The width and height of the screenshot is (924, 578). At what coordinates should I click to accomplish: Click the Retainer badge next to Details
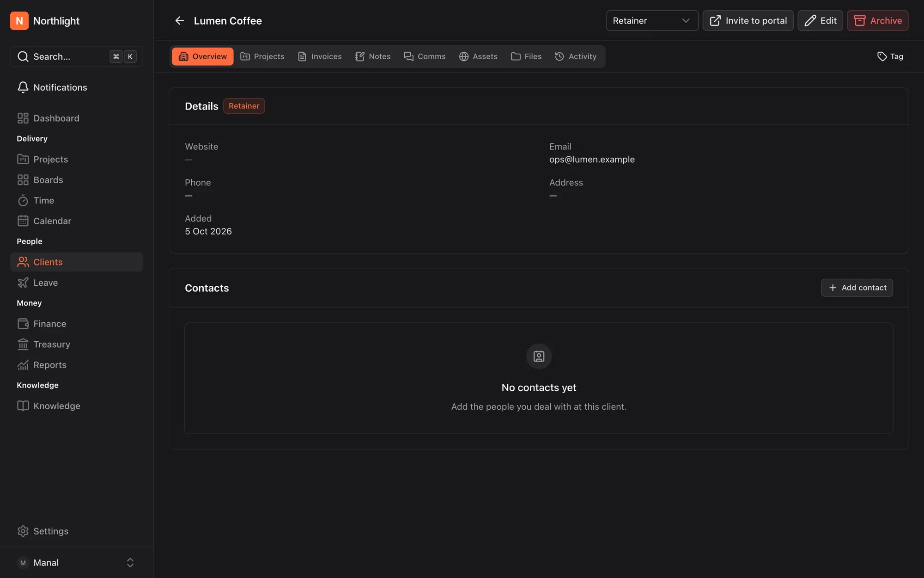pos(244,106)
